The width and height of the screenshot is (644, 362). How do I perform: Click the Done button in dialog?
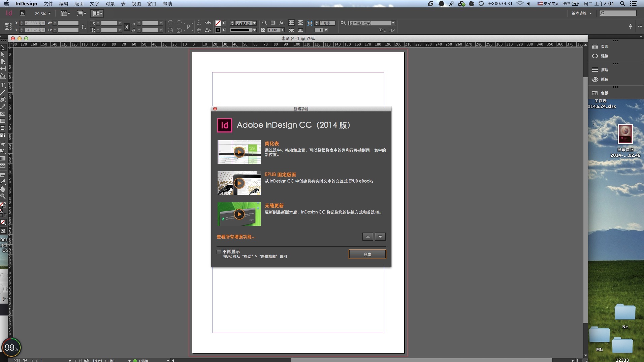tap(367, 254)
